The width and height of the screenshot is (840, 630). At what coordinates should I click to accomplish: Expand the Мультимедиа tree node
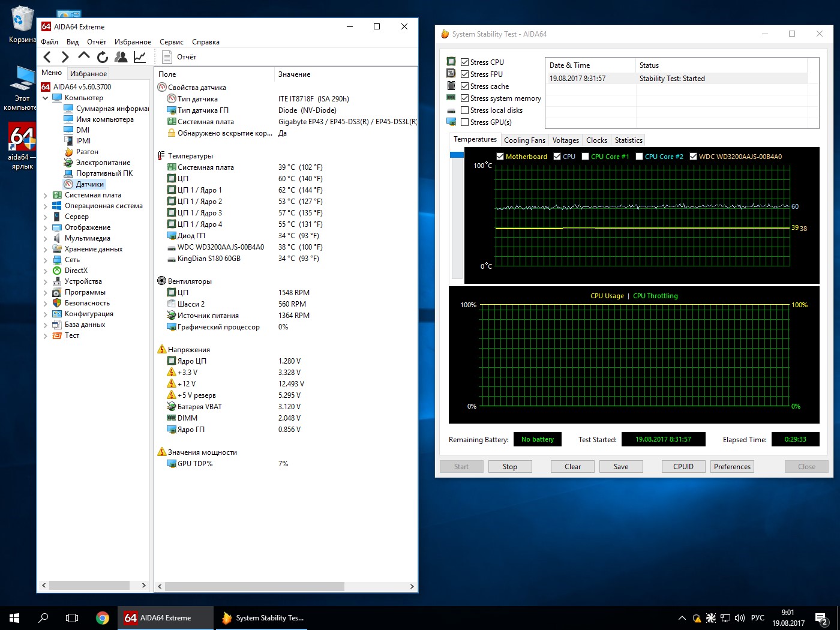pos(46,238)
